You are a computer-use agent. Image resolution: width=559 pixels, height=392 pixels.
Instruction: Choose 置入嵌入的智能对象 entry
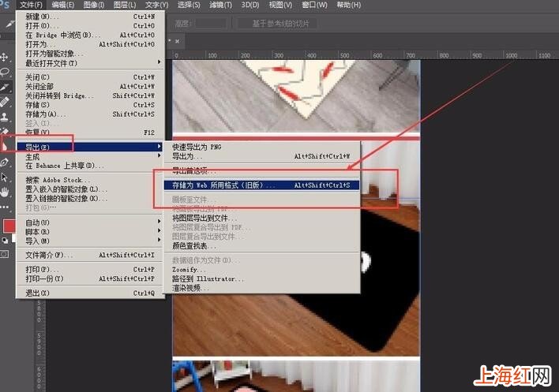click(90, 189)
